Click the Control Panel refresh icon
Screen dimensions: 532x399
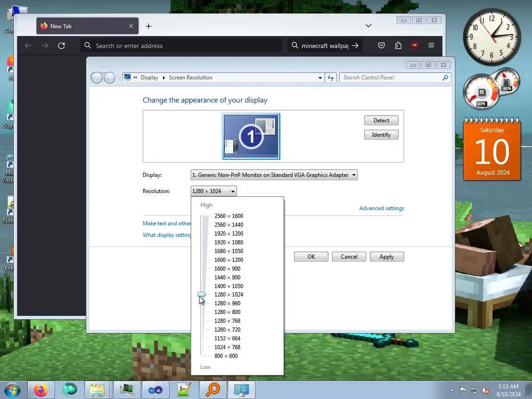tap(331, 78)
